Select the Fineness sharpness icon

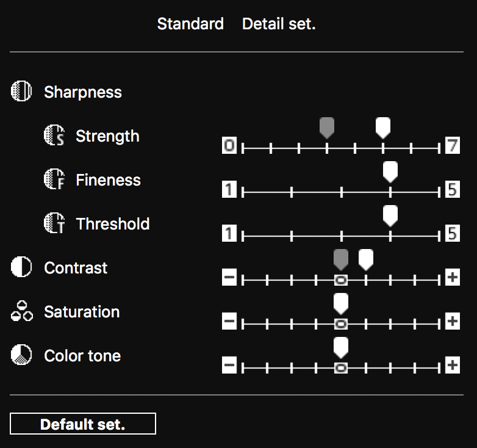pos(54,179)
